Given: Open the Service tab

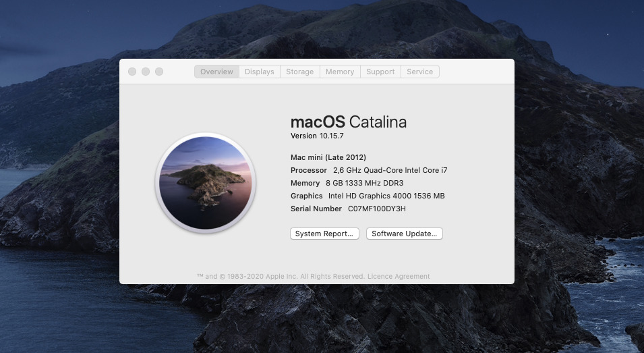Looking at the screenshot, I should (419, 72).
